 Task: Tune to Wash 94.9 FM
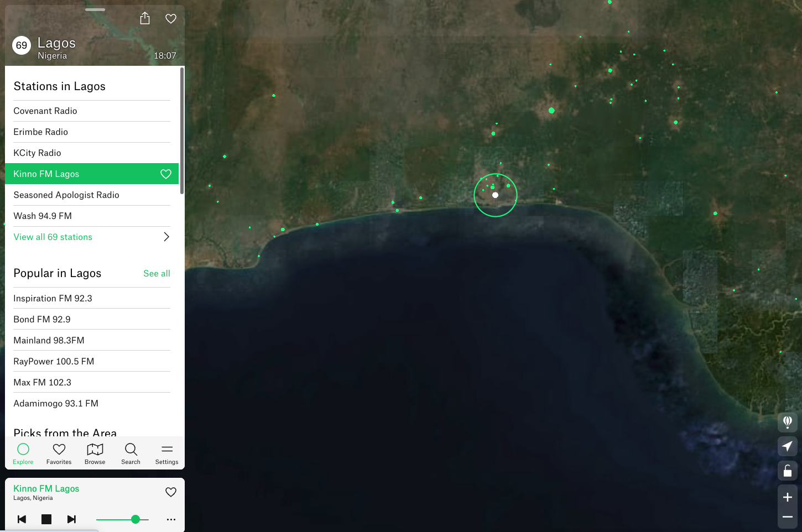point(92,216)
